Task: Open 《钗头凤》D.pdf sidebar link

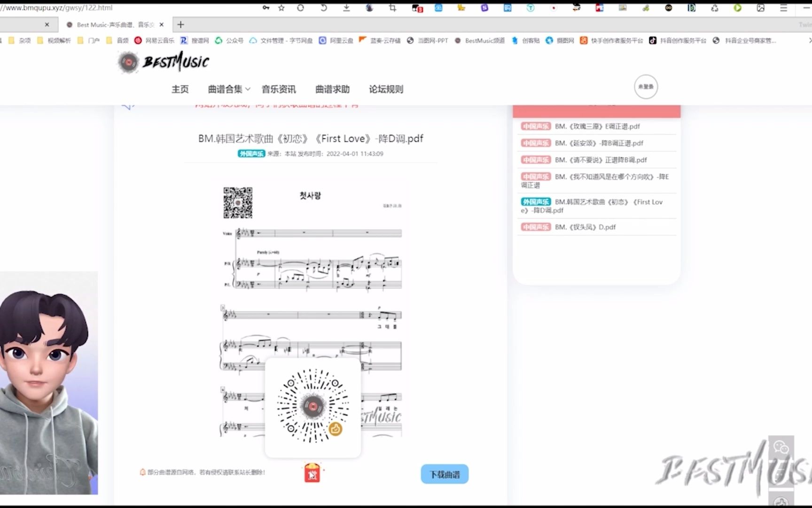Action: (585, 227)
